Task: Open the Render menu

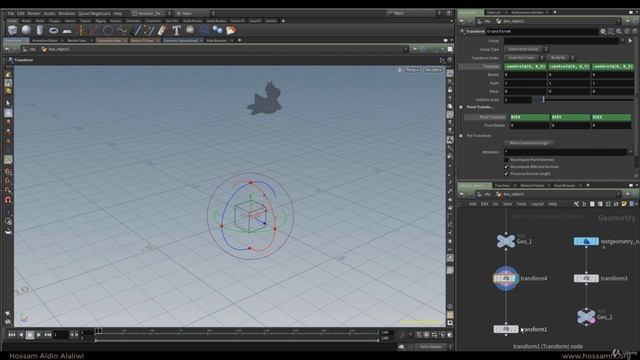Action: 34,13
